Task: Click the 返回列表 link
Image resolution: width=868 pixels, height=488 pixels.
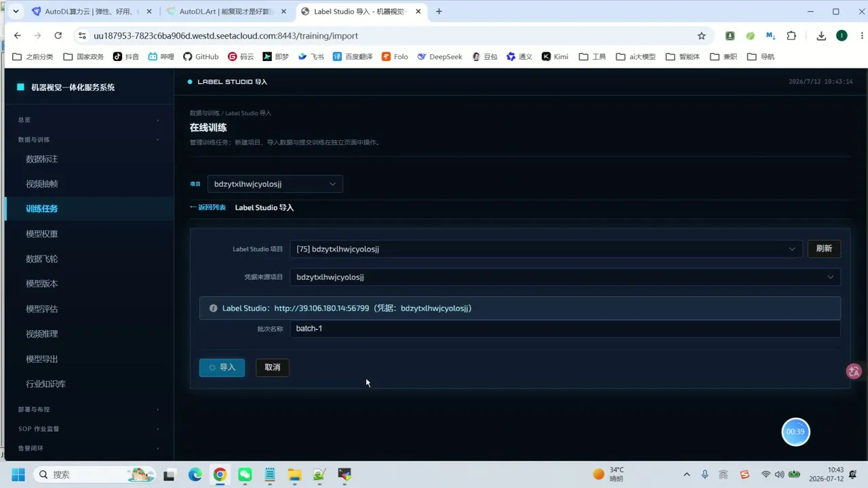Action: coord(208,207)
